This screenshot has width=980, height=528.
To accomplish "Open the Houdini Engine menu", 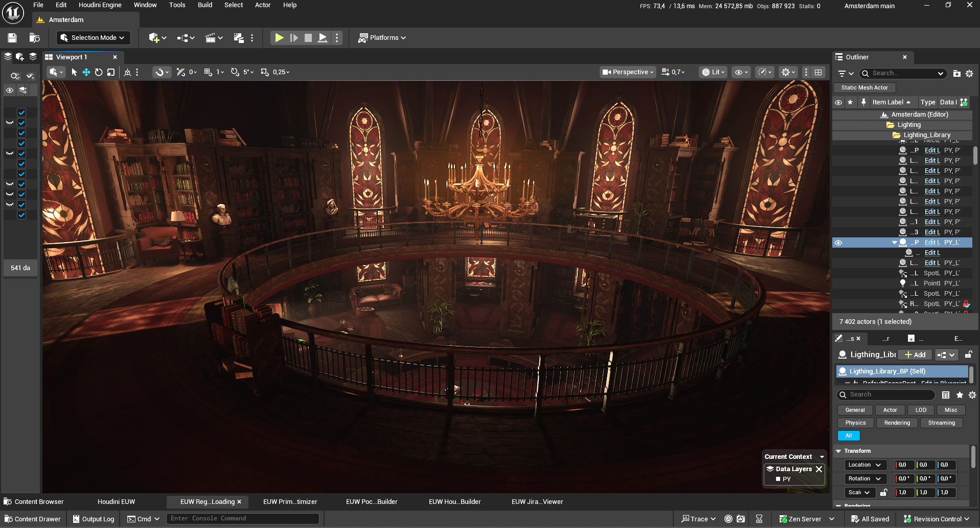I will [100, 5].
